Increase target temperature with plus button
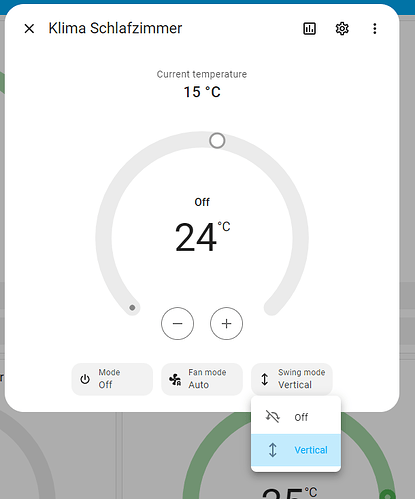The image size is (415, 499). (226, 323)
